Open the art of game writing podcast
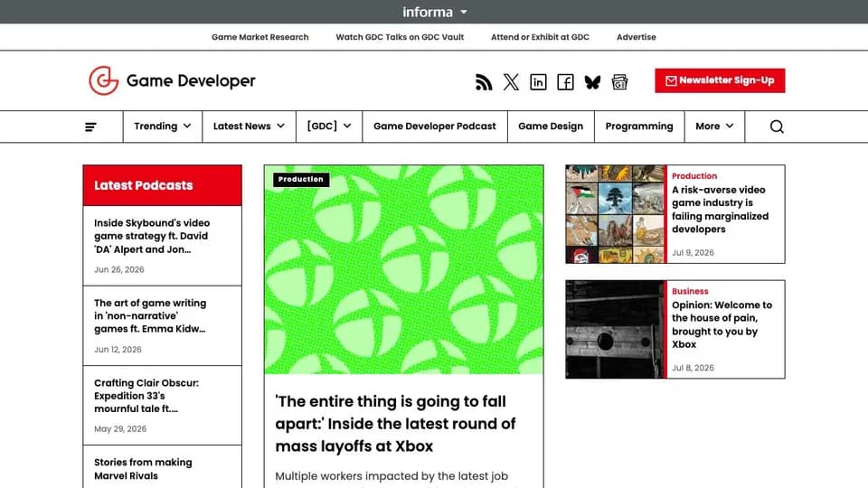The height and width of the screenshot is (488, 868). 150,316
